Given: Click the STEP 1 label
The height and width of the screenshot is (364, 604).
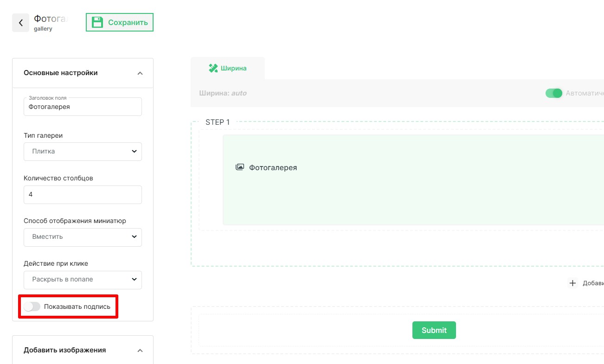Looking at the screenshot, I should (218, 122).
